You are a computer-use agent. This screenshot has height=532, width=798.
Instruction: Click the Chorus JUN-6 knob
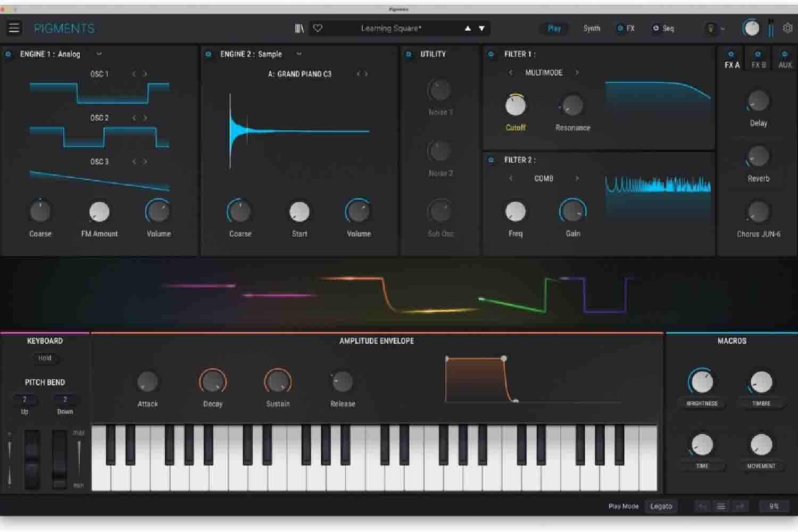758,212
